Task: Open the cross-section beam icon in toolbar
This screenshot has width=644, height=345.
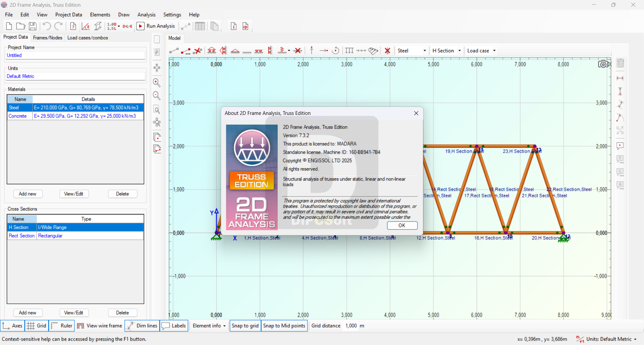Action: pos(98,26)
